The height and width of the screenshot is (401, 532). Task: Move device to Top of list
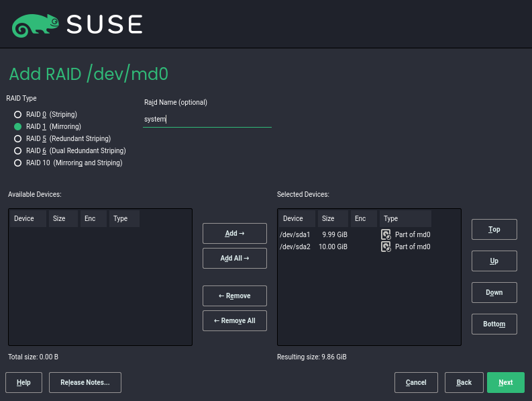click(x=494, y=229)
